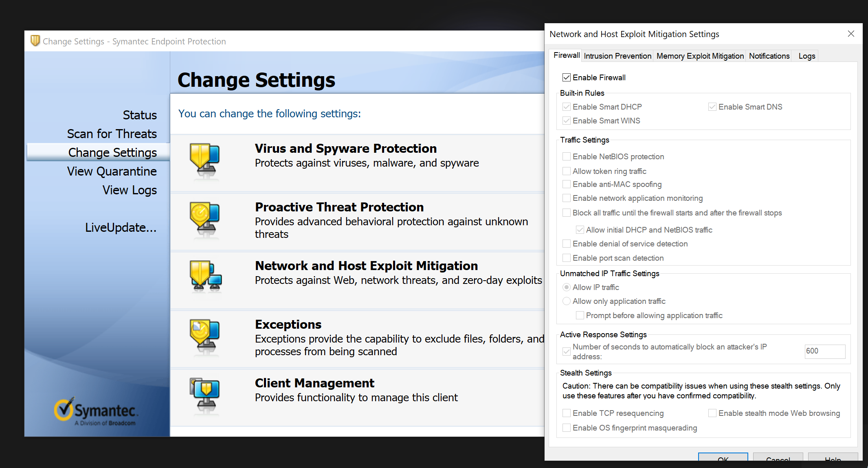Select Allow only application traffic radio
This screenshot has height=468, width=868.
[x=567, y=301]
